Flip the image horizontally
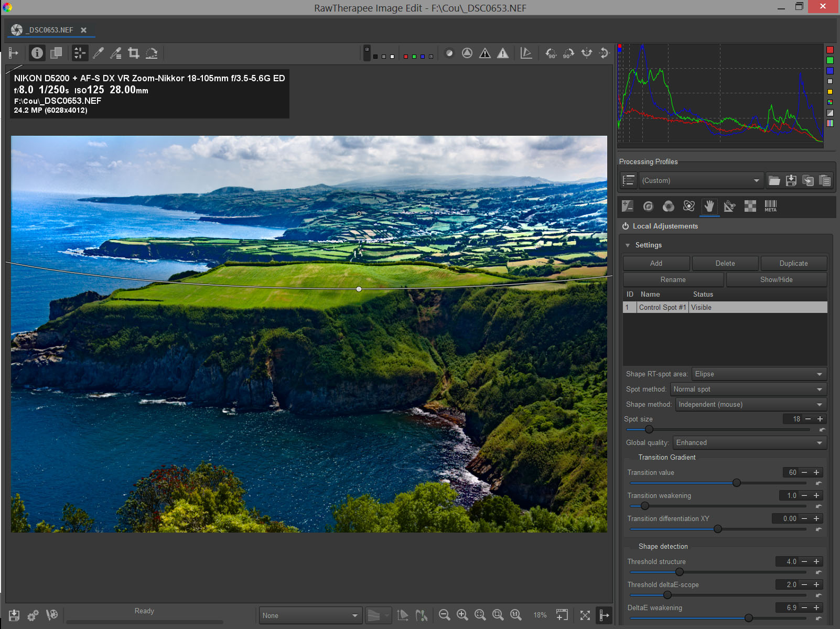The width and height of the screenshot is (840, 629). (x=587, y=53)
